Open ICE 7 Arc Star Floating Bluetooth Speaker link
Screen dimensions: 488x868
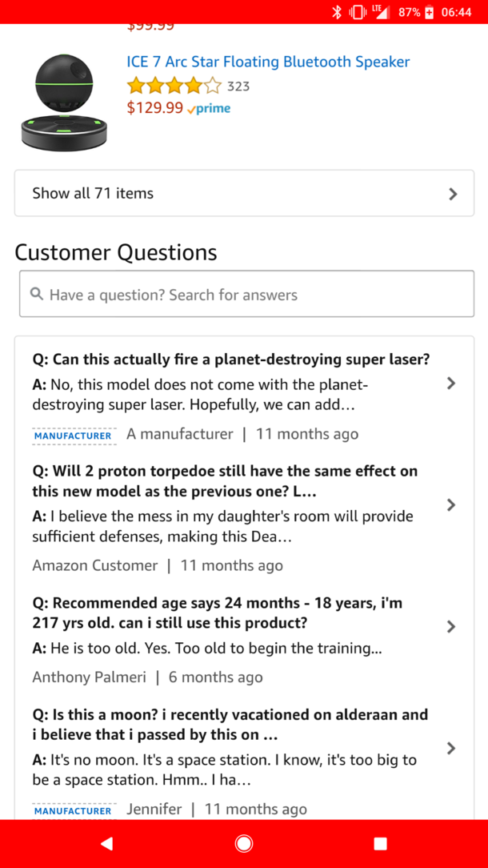pyautogui.click(x=268, y=62)
